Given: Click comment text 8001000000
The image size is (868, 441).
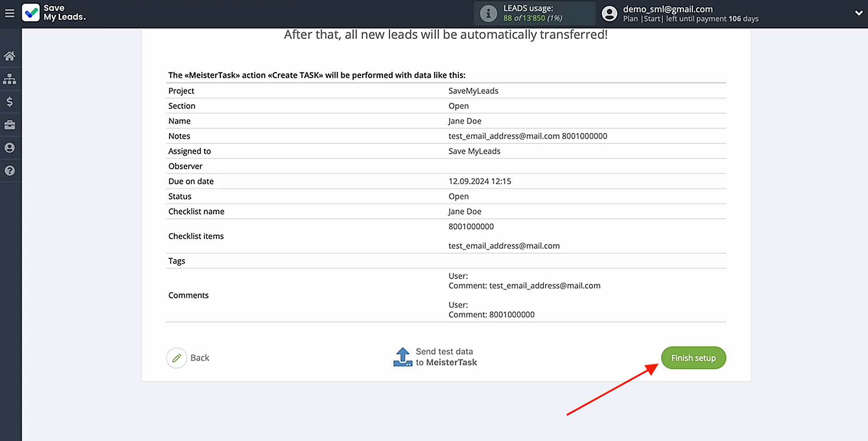Looking at the screenshot, I should point(491,315).
